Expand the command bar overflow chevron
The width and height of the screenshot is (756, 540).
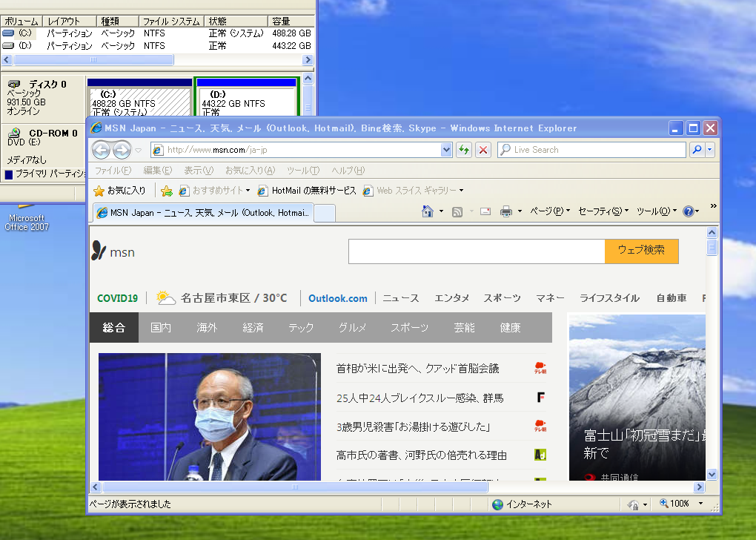click(713, 206)
